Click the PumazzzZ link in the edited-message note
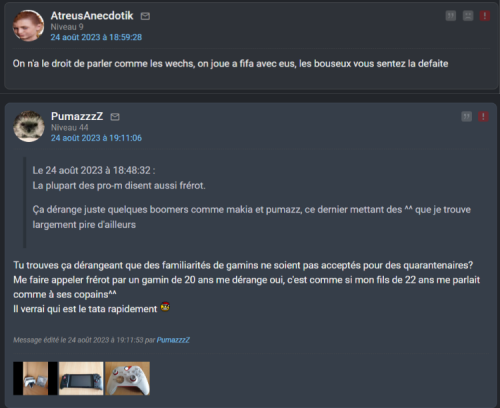Screen dimensions: 500x408 click(x=173, y=340)
